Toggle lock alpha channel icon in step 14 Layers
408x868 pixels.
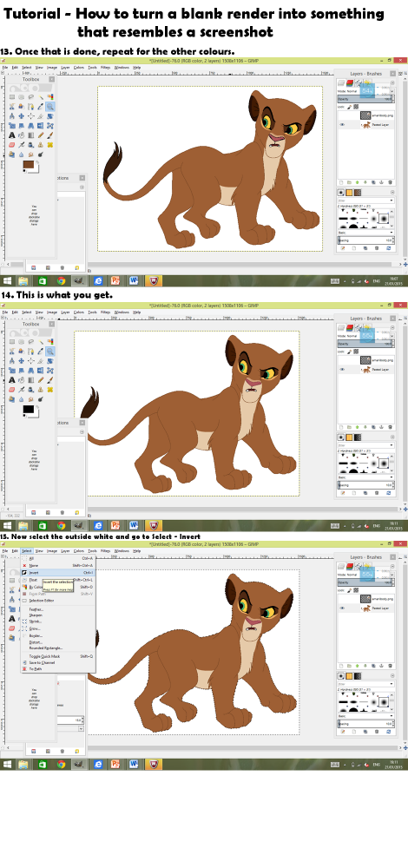tap(356, 351)
